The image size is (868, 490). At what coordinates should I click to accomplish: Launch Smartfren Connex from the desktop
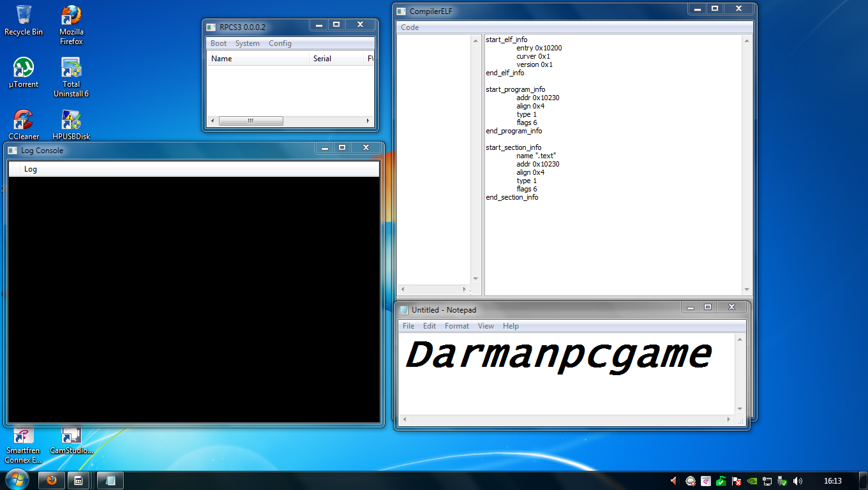23,436
